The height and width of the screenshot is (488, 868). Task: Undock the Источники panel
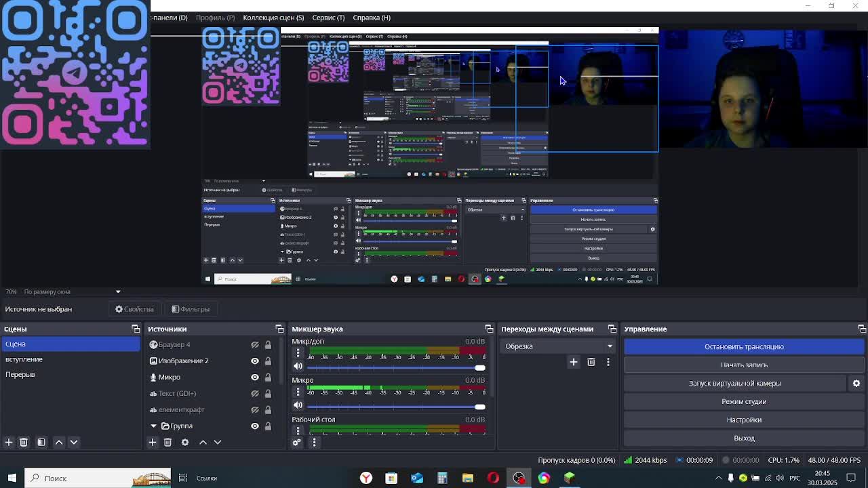(x=279, y=329)
